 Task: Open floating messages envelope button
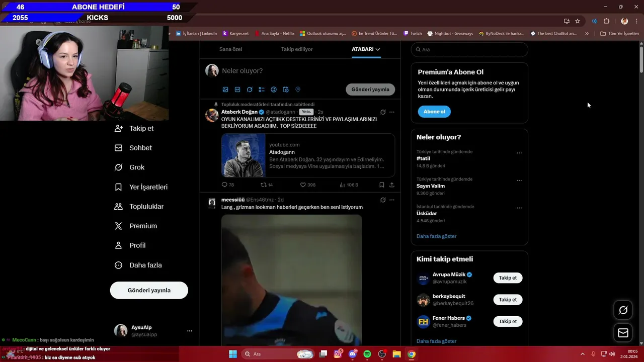pyautogui.click(x=623, y=333)
